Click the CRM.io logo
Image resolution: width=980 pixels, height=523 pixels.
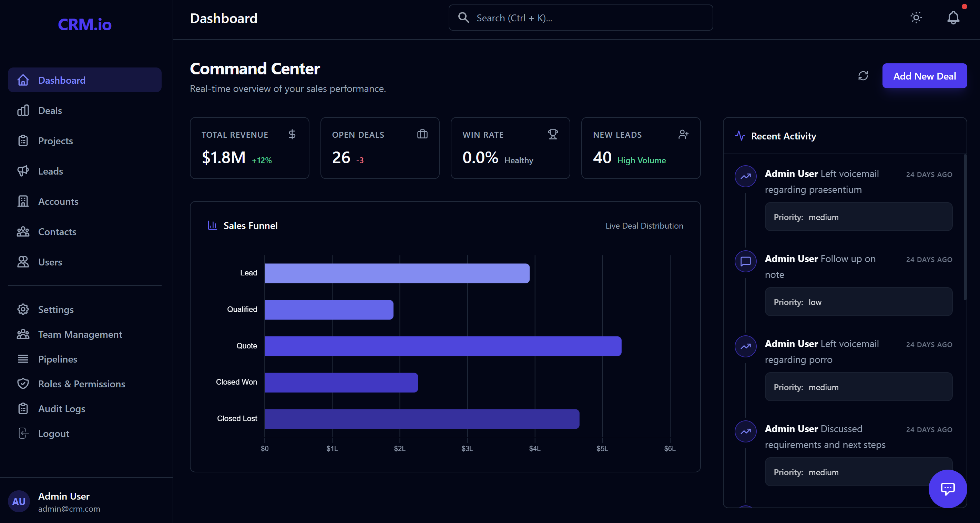click(x=84, y=25)
